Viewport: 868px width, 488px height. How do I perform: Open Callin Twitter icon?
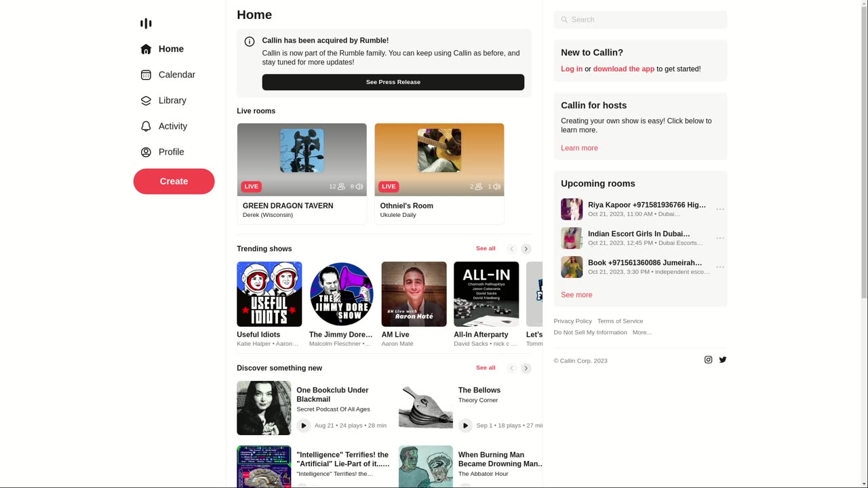pyautogui.click(x=723, y=360)
